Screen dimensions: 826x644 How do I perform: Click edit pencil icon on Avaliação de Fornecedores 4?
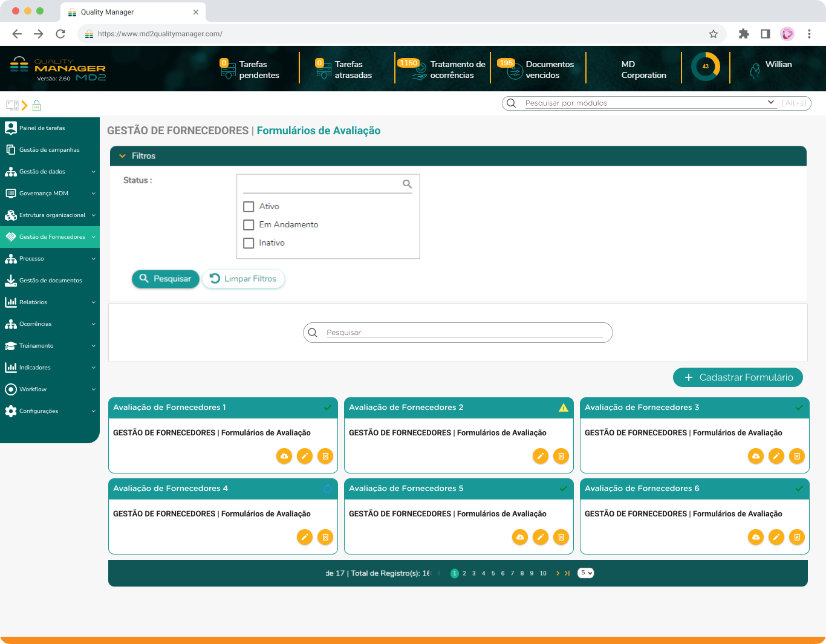click(x=305, y=537)
